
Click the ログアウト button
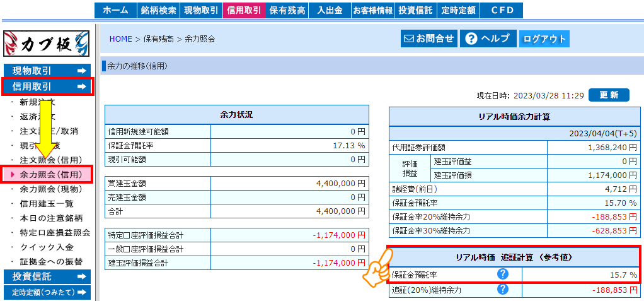pos(544,38)
